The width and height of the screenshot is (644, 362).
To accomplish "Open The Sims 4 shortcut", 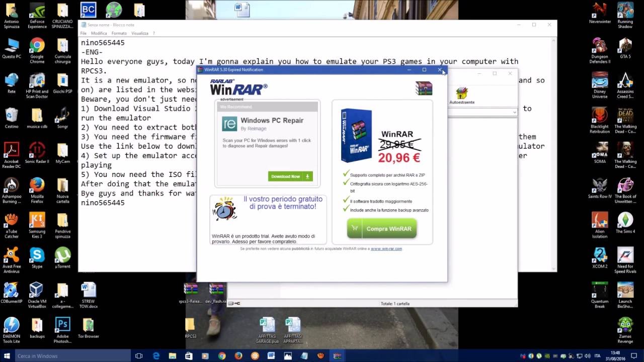I will coord(625,223).
